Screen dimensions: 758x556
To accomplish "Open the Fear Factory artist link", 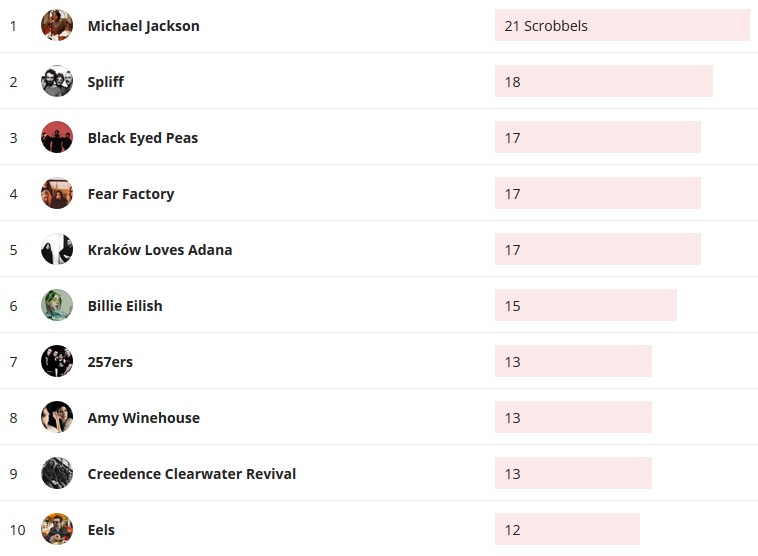I will [131, 194].
